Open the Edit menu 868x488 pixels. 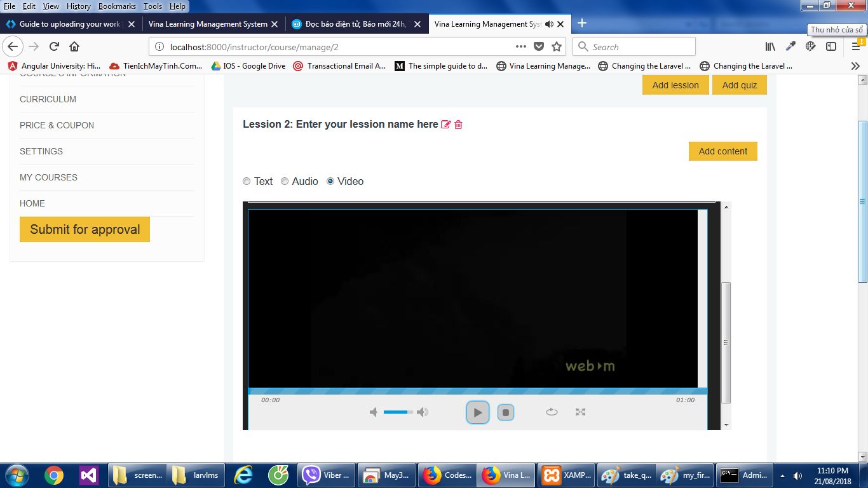pyautogui.click(x=29, y=6)
